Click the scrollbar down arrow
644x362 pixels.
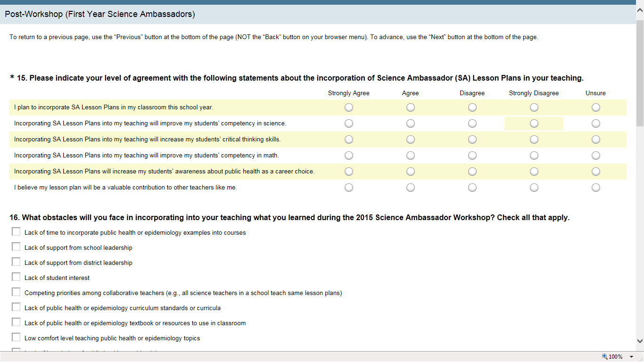[x=640, y=341]
